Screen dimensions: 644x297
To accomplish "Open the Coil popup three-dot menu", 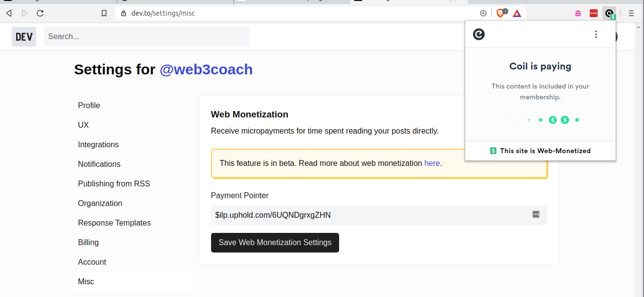I will 596,34.
